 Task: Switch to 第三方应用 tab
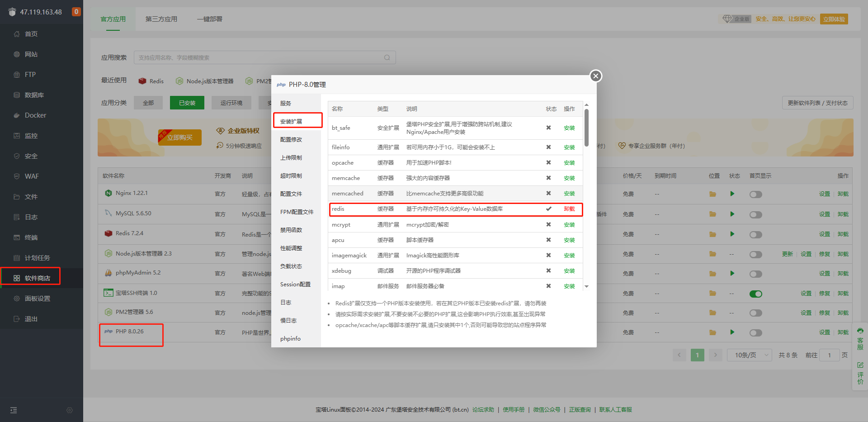(x=161, y=19)
